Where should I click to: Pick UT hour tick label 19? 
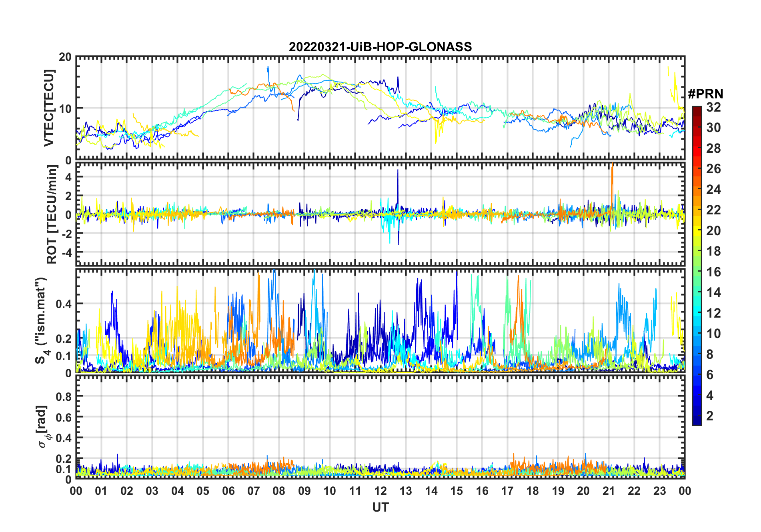point(558,491)
